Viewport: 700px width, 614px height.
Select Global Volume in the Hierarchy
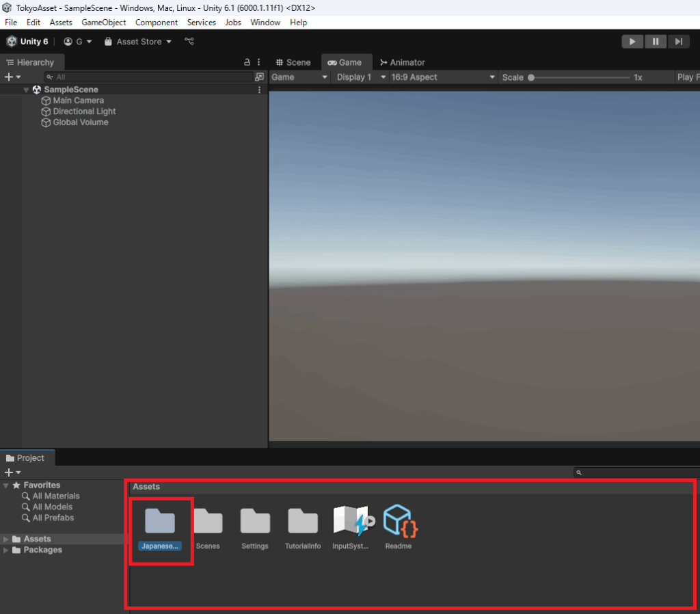click(81, 122)
